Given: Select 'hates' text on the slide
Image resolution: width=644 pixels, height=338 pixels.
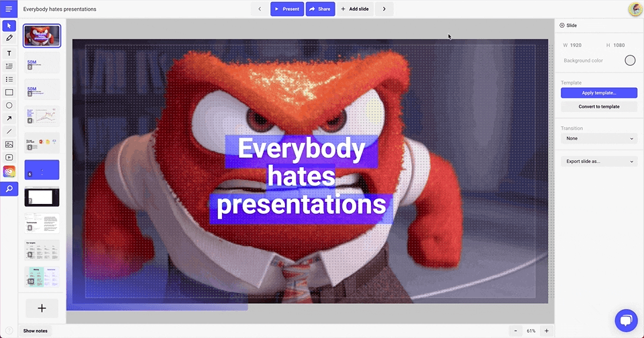Looking at the screenshot, I should [x=301, y=176].
